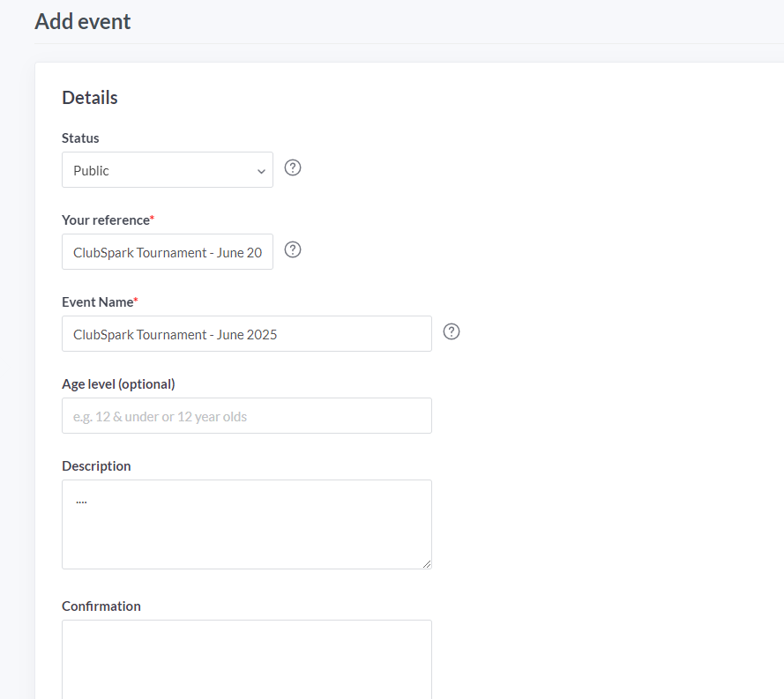784x699 pixels.
Task: Select the Age level optional input field
Action: 246,416
